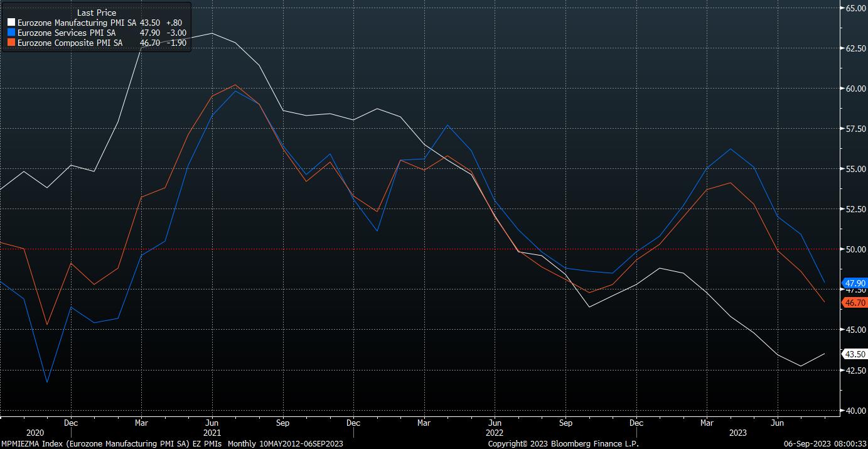868x449 pixels.
Task: Click the 42.50 y-axis label
Action: [x=855, y=370]
